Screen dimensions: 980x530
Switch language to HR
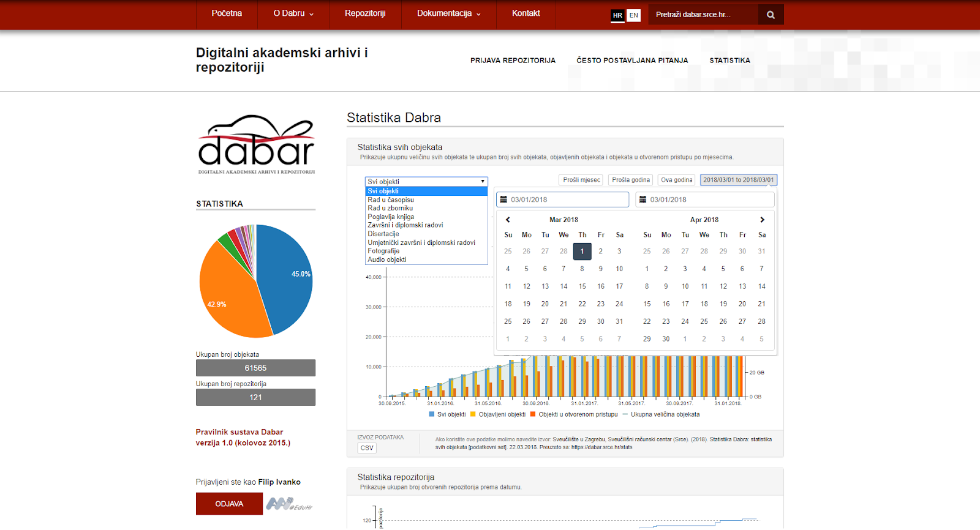[617, 15]
